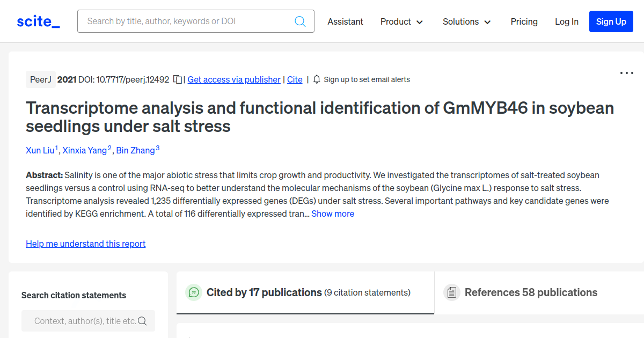Click the Cite link
Image resolution: width=644 pixels, height=338 pixels.
click(295, 79)
